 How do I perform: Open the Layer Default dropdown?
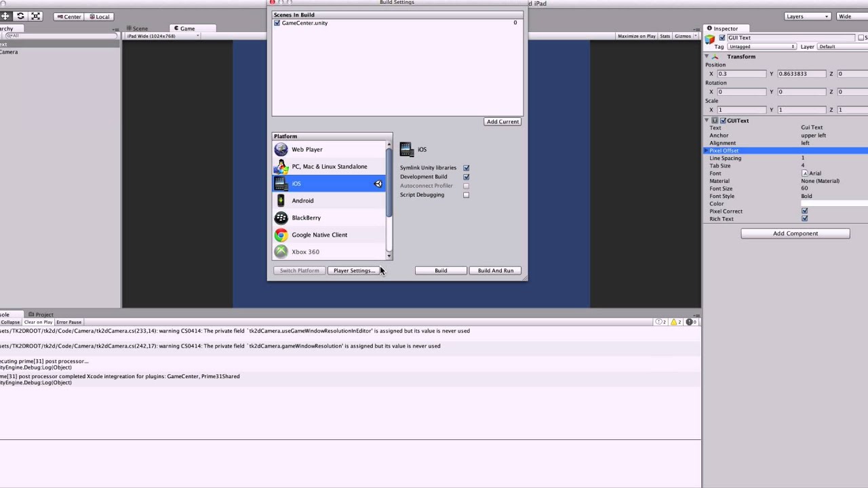pyautogui.click(x=843, y=47)
